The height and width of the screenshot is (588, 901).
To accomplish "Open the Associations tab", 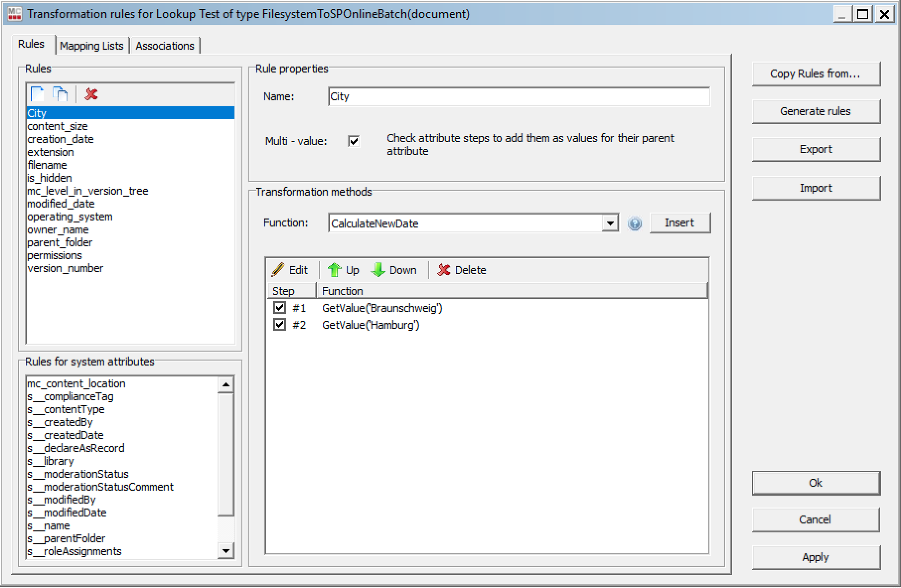I will [165, 46].
